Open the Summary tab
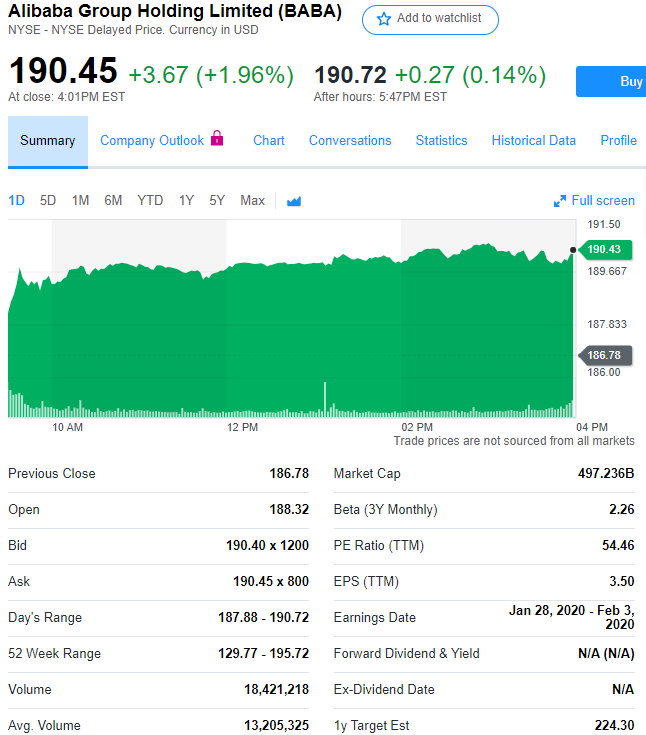 (x=48, y=141)
